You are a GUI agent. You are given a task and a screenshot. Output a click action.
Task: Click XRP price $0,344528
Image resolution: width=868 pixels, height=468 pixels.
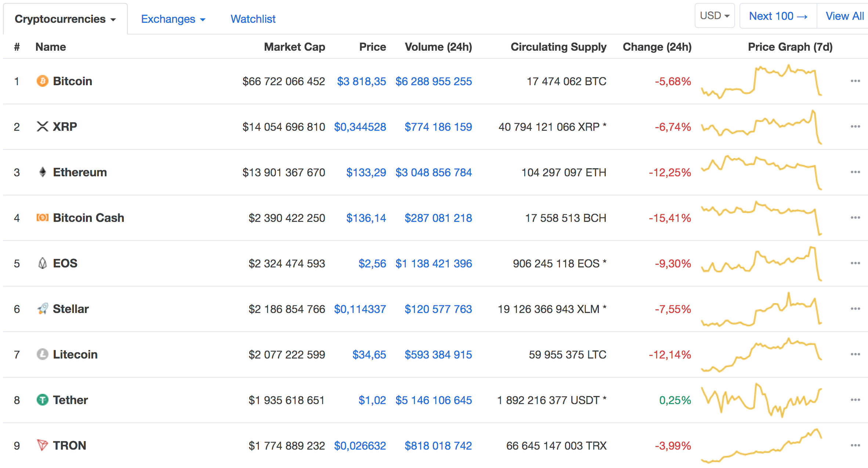click(360, 127)
